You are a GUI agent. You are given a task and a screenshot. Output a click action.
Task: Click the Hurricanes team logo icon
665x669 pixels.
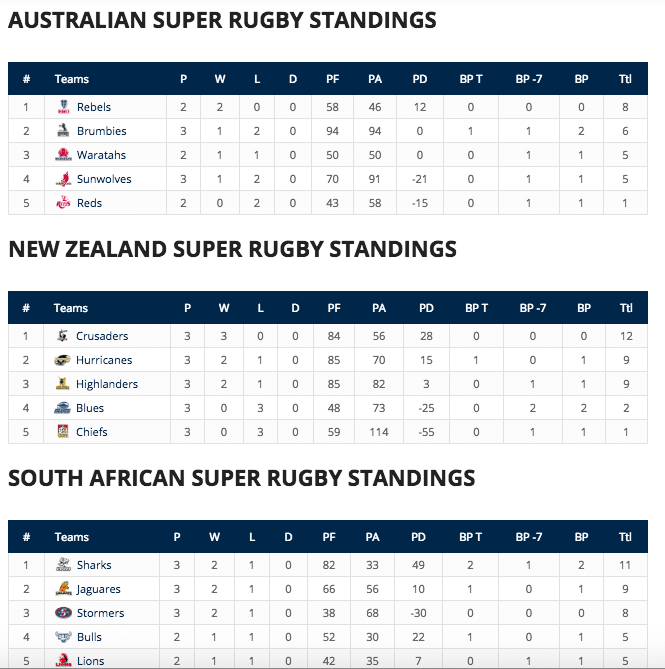tap(62, 360)
